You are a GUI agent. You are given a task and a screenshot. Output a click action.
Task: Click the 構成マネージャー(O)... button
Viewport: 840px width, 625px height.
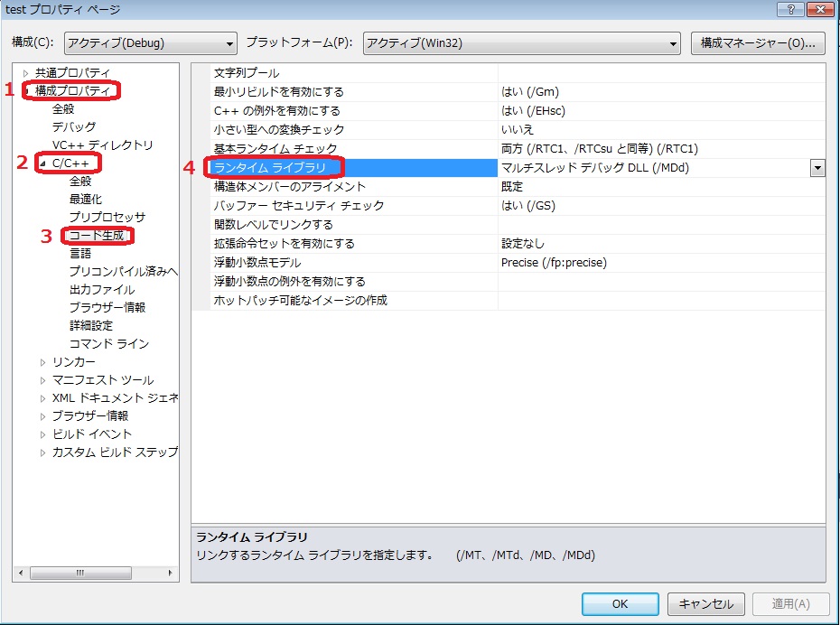(758, 42)
